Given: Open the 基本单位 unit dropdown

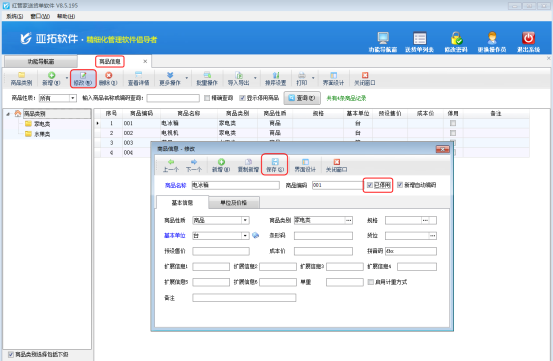Looking at the screenshot, I should 245,235.
